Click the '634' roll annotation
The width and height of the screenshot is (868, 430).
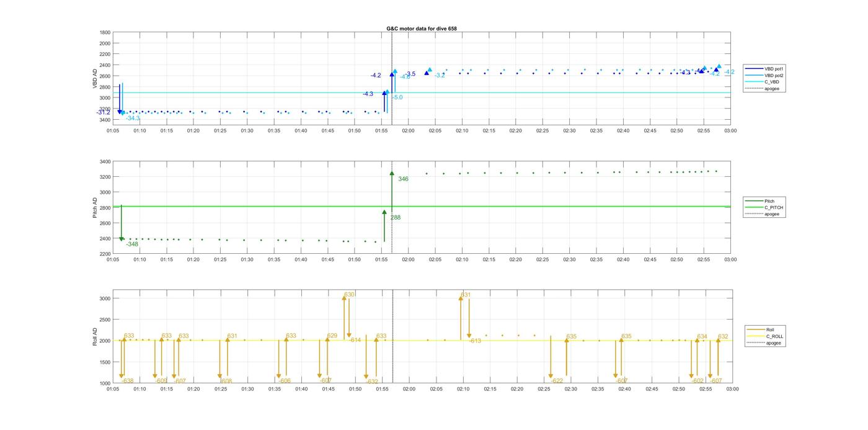702,336
